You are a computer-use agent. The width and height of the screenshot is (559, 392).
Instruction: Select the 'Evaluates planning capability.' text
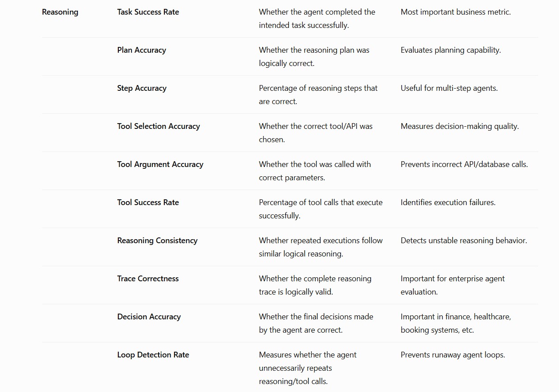451,50
